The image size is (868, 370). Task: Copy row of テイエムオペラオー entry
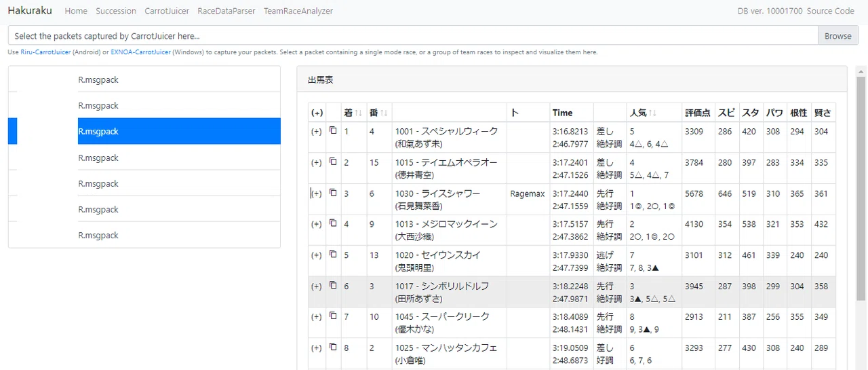coord(333,162)
